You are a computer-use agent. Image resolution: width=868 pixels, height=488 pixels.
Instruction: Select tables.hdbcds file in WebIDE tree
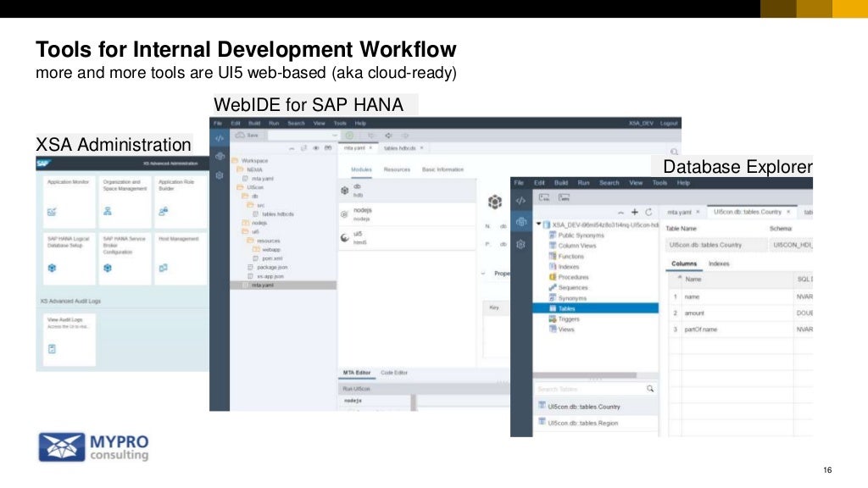pos(278,214)
